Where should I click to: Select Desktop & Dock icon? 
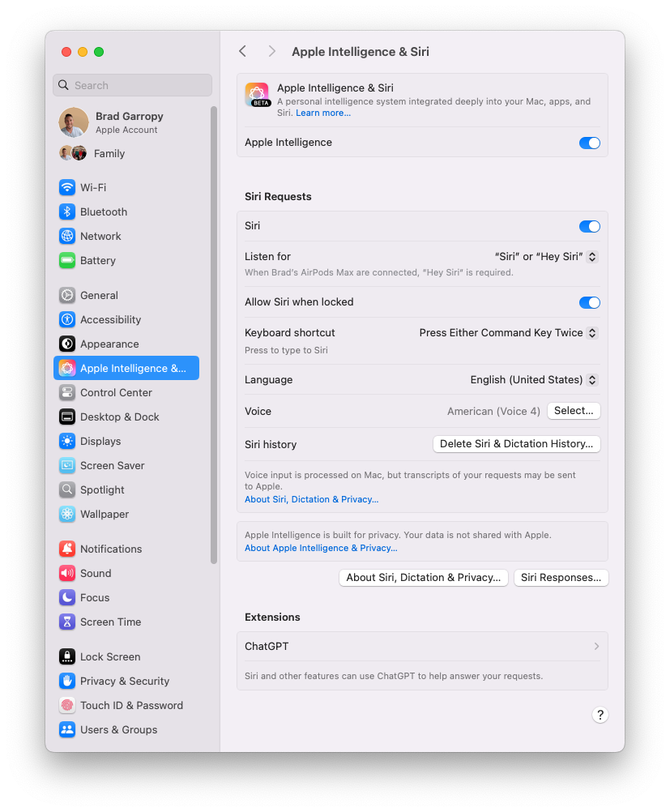tap(66, 417)
